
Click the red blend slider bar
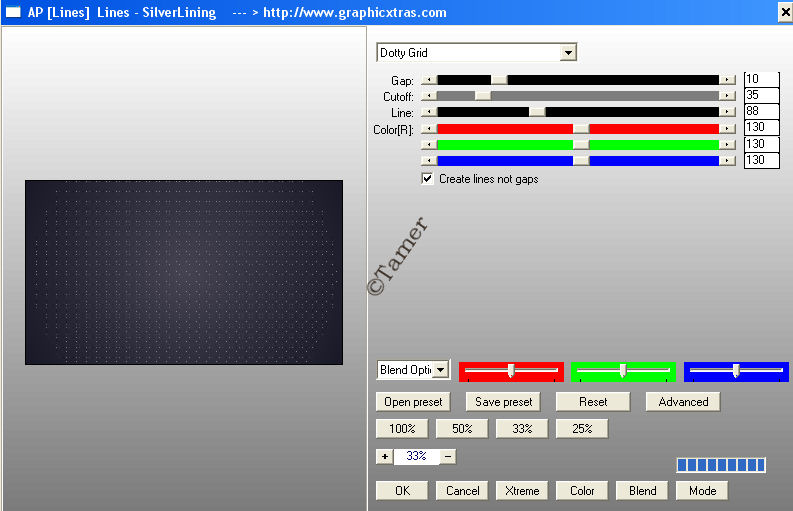point(511,371)
